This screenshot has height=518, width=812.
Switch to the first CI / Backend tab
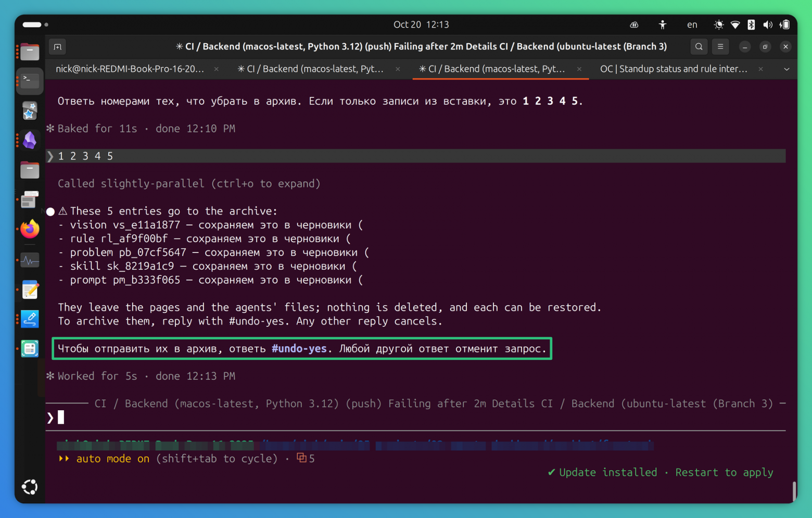point(311,69)
